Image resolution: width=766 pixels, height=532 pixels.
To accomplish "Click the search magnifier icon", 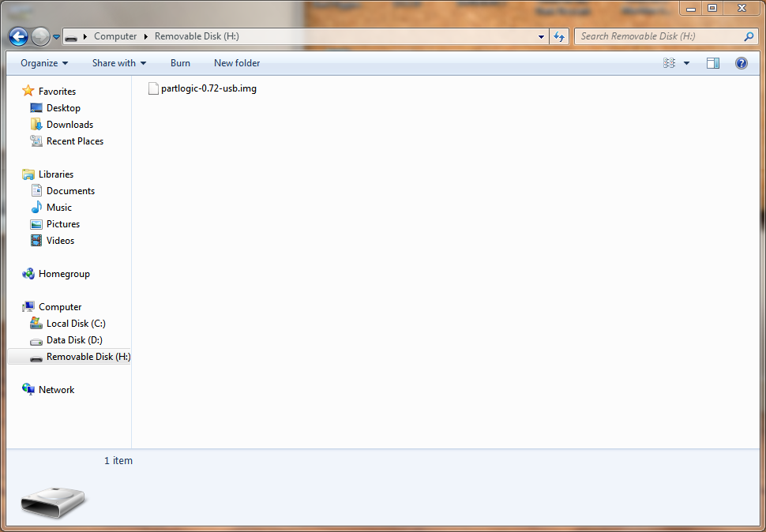I will 749,36.
